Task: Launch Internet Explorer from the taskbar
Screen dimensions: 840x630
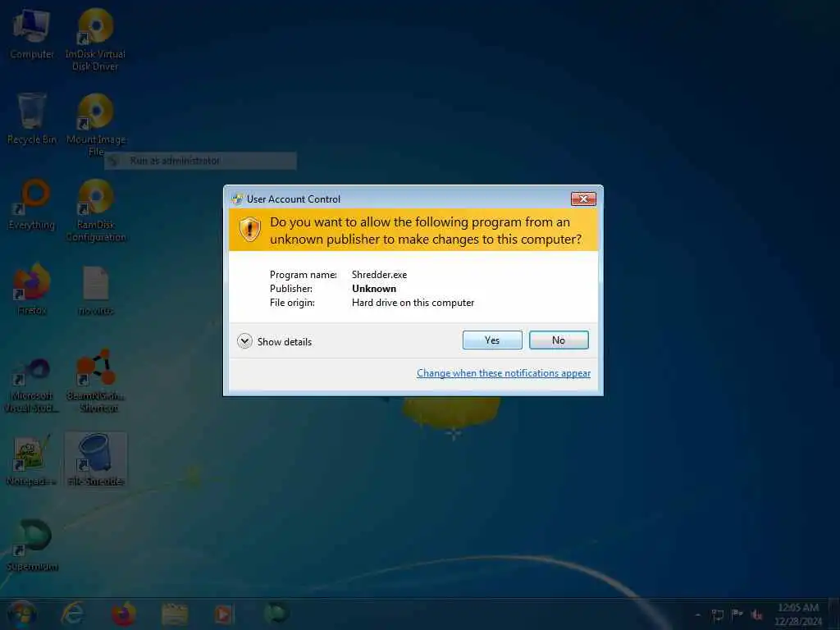Action: (73, 614)
